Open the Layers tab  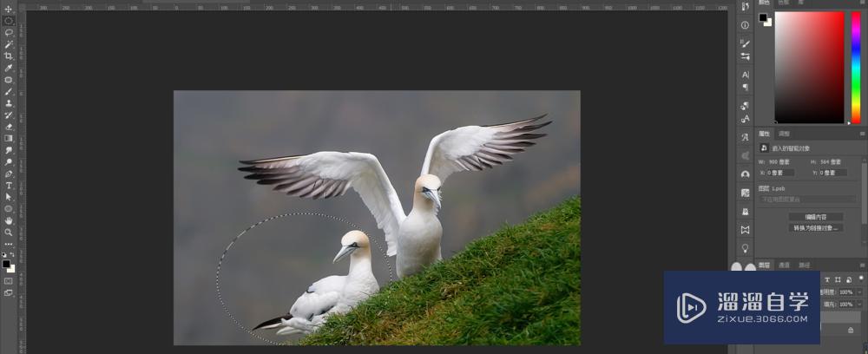765,265
